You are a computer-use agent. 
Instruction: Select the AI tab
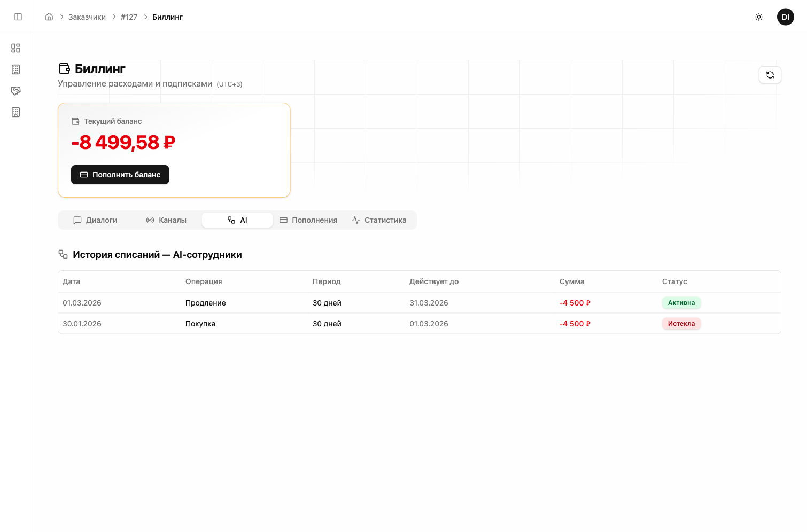pyautogui.click(x=237, y=220)
